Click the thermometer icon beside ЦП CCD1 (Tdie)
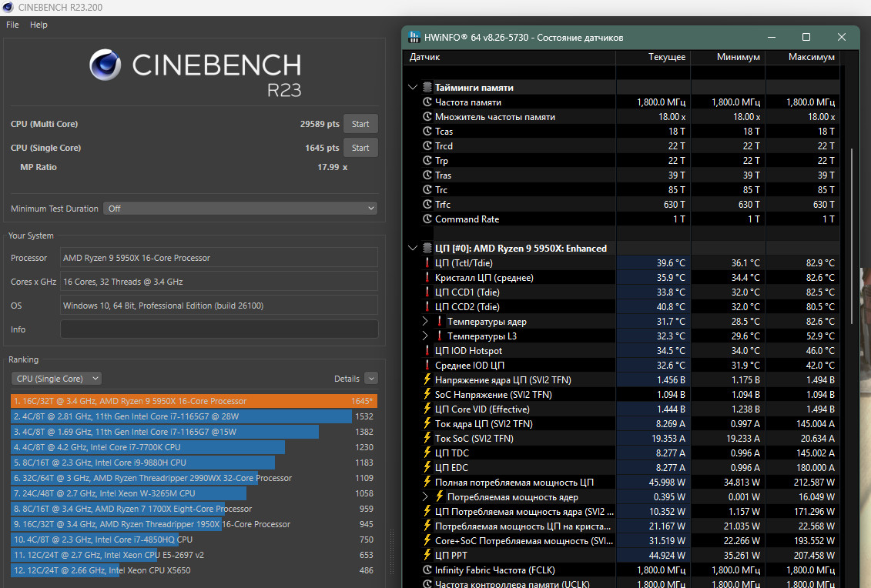This screenshot has height=588, width=871. 427,292
